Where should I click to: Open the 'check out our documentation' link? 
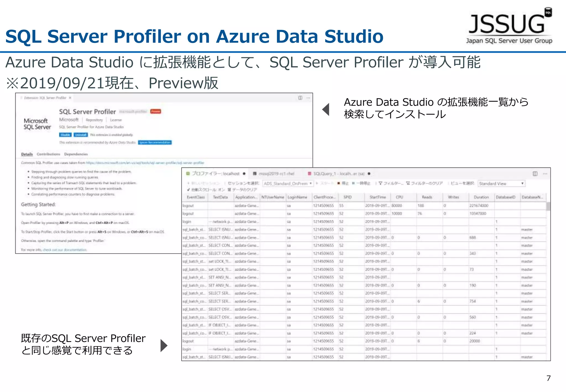pyautogui.click(x=65, y=250)
